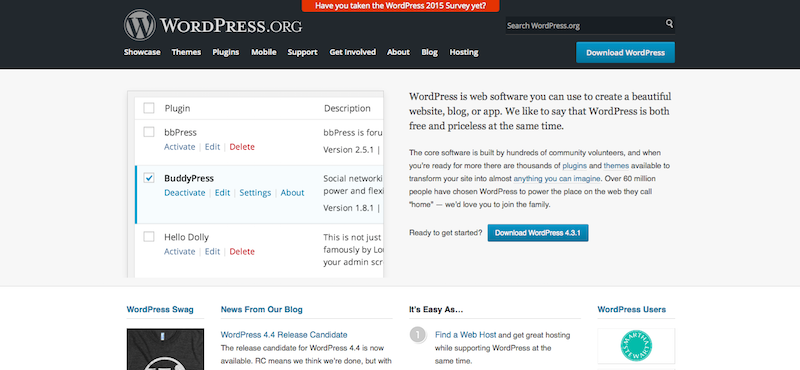Screen dimensions: 800x370
Task: Click the Plugin column header
Action: (x=177, y=108)
